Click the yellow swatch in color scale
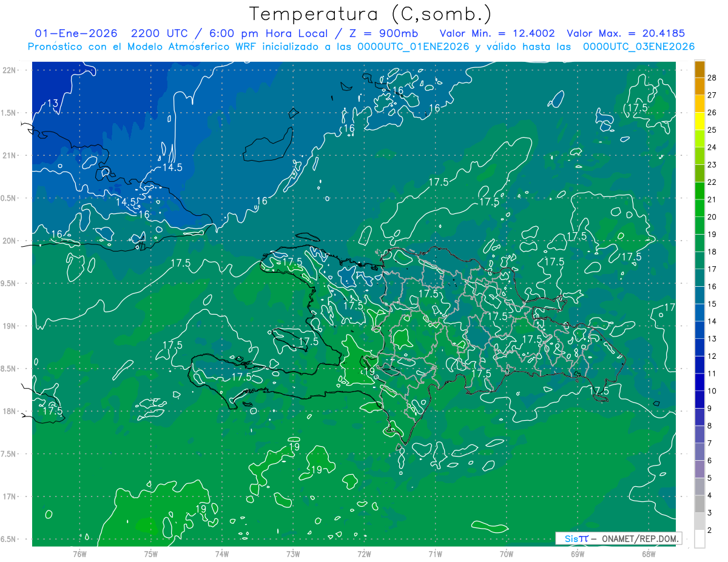 (x=699, y=121)
